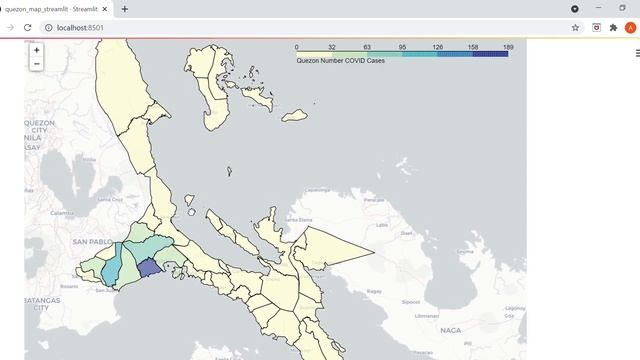
Task: Click the 'BATANGAS CITY' map label
Action: pyautogui.click(x=42, y=304)
